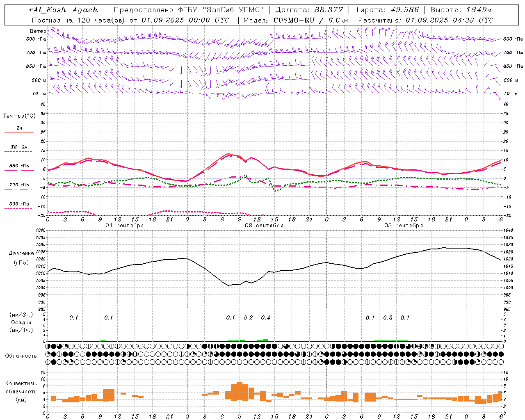Click the 01 сентября date label

pyautogui.click(x=125, y=225)
